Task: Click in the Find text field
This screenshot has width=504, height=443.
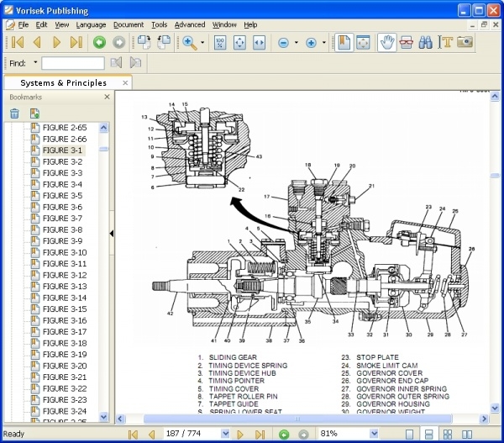Action: point(72,63)
